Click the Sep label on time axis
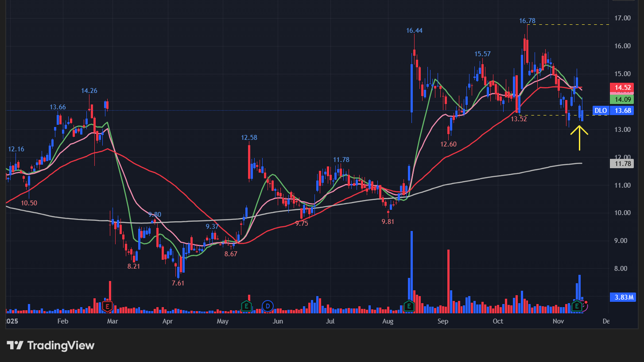This screenshot has width=644, height=362. [x=443, y=321]
